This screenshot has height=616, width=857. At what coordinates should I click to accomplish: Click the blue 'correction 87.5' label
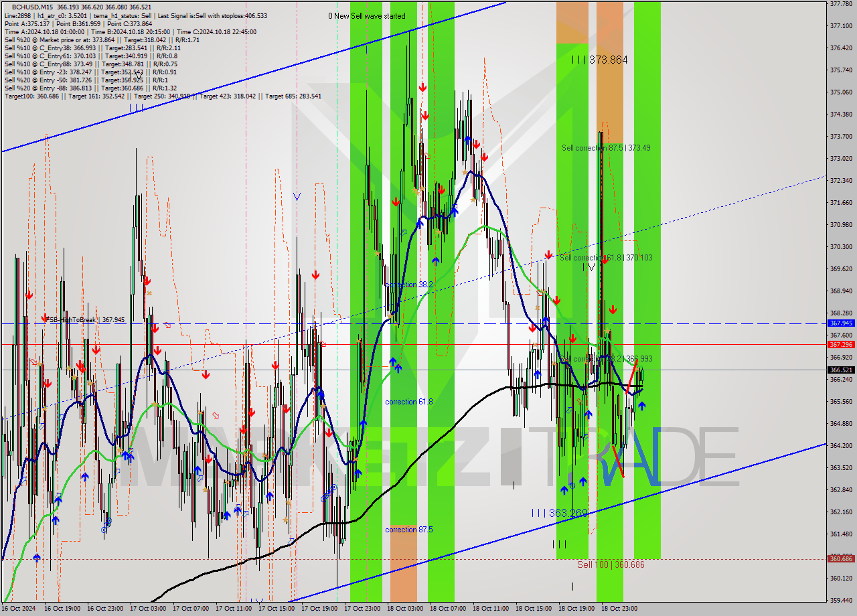[408, 530]
